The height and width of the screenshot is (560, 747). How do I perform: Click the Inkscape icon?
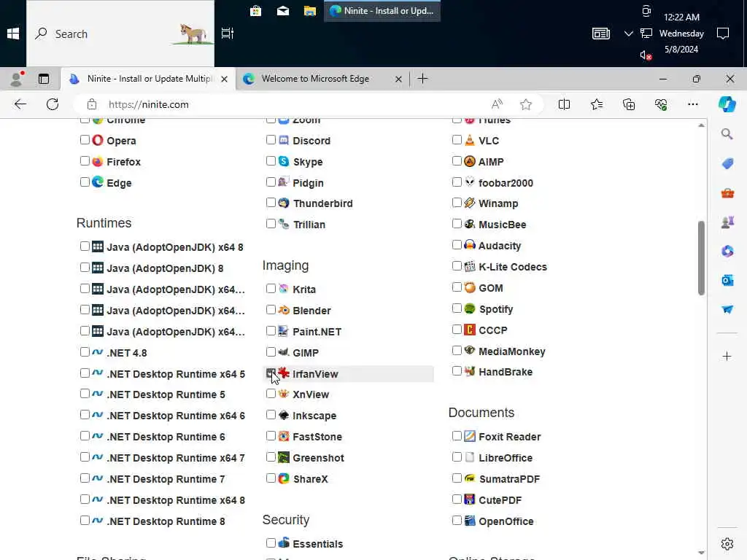pyautogui.click(x=284, y=415)
